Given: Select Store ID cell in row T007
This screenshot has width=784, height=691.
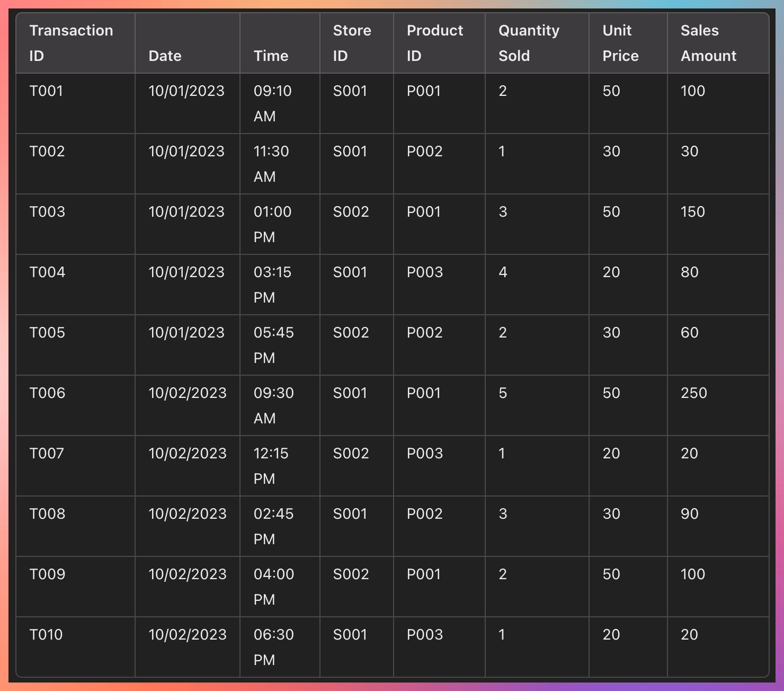Looking at the screenshot, I should point(351,454).
